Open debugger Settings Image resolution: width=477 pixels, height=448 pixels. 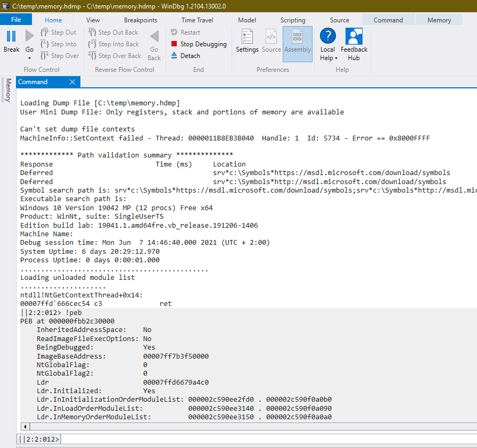[247, 41]
